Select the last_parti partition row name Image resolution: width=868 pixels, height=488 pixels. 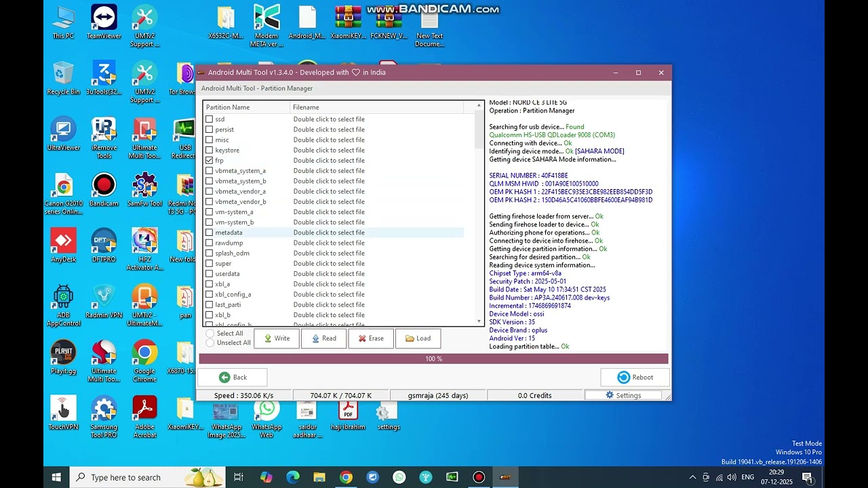(x=228, y=305)
